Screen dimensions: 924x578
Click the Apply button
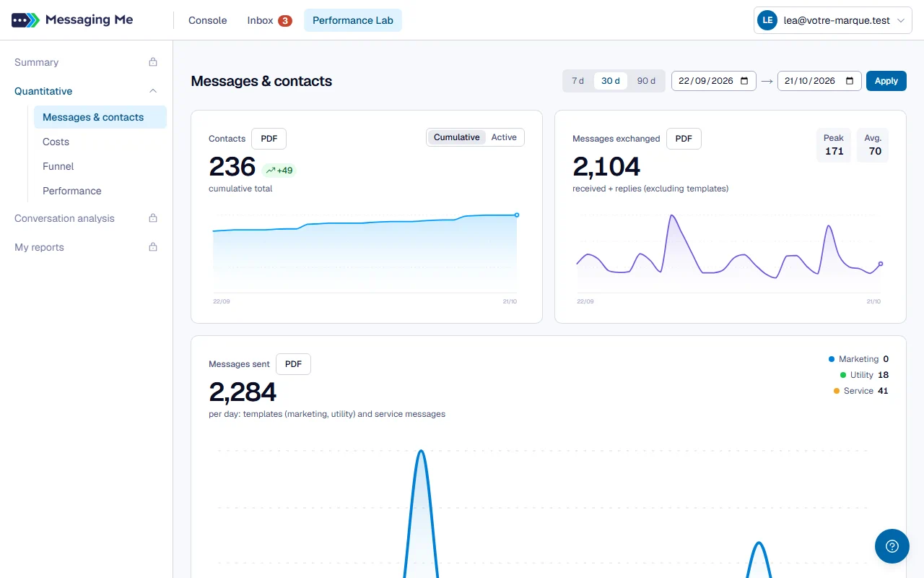tap(886, 81)
